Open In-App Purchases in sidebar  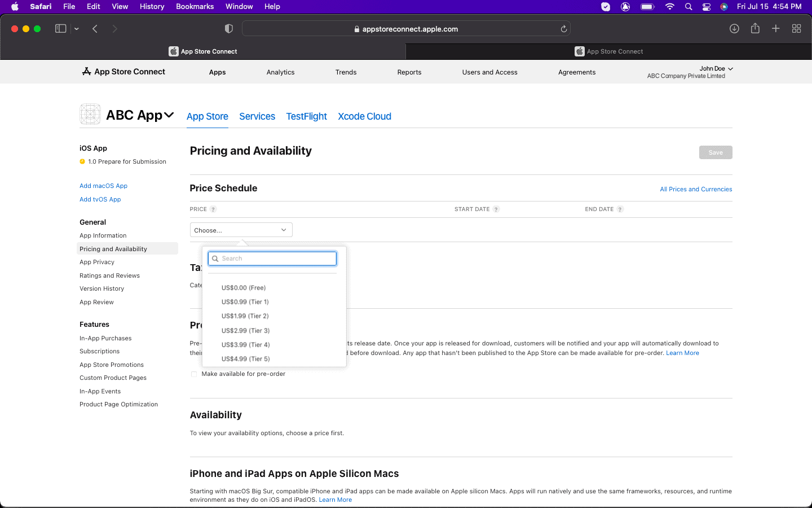point(105,339)
